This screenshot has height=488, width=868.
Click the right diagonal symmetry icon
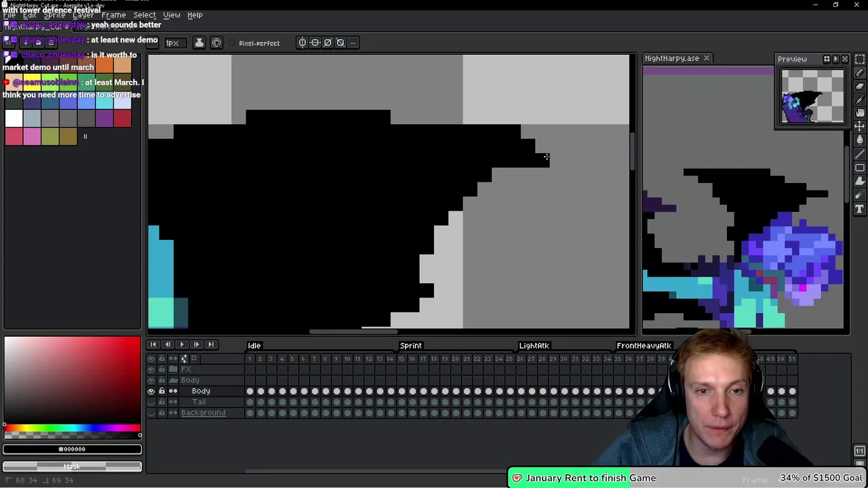coord(328,43)
